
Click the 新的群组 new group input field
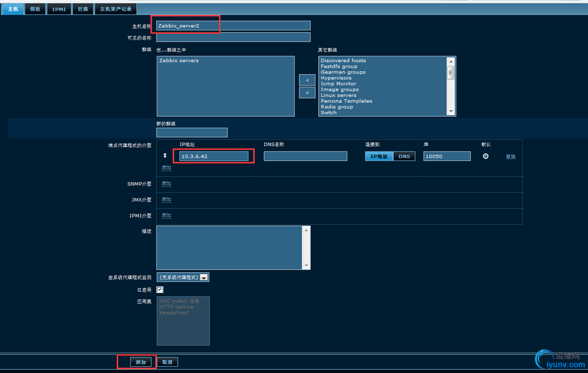tap(192, 132)
